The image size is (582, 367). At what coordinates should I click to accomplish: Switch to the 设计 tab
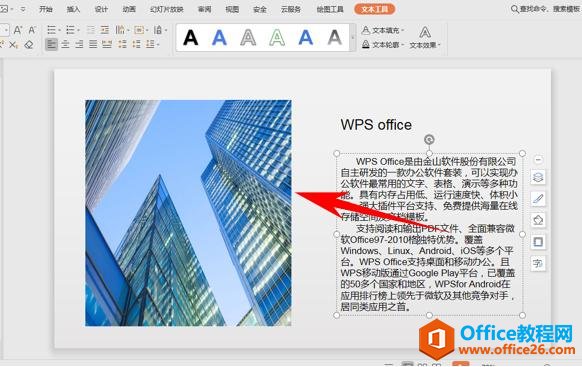101,9
